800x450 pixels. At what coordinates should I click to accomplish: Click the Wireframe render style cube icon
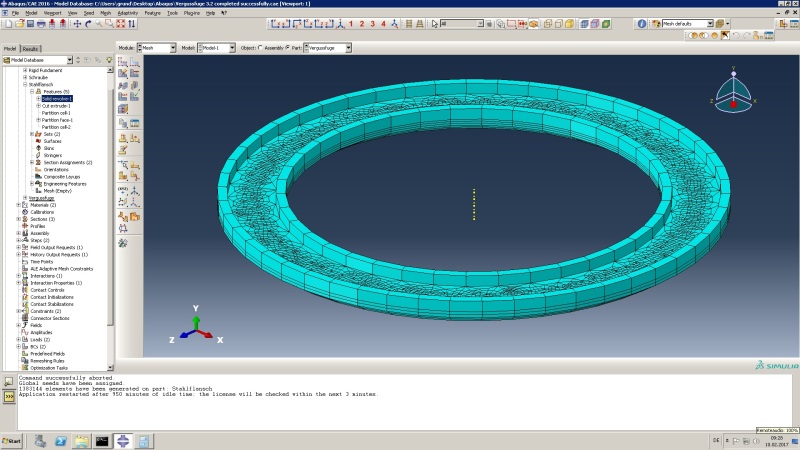coord(548,24)
